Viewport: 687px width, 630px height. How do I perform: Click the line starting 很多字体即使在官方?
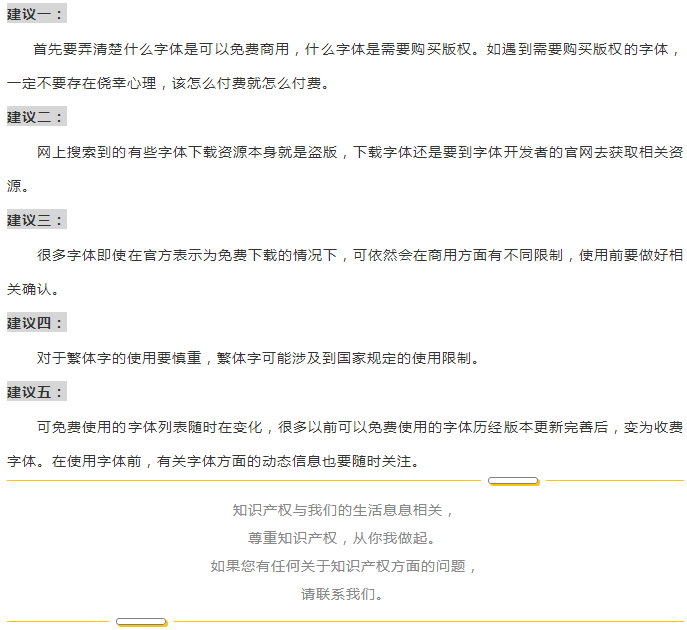click(x=360, y=255)
